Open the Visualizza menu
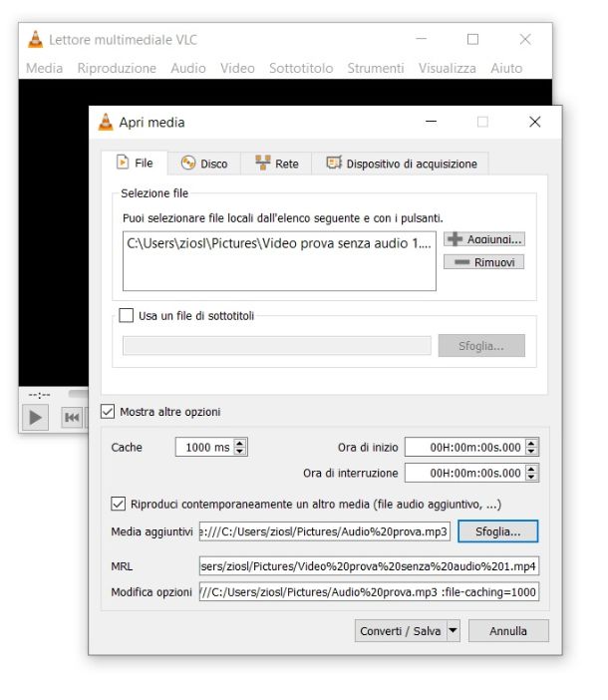Viewport: 608px width, 700px height. (447, 68)
